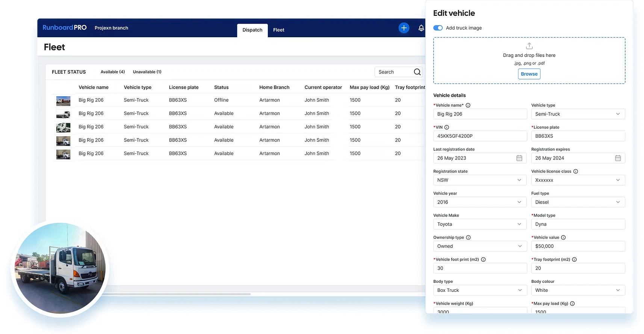Click the horizontal scrollbar under the table

177,294
